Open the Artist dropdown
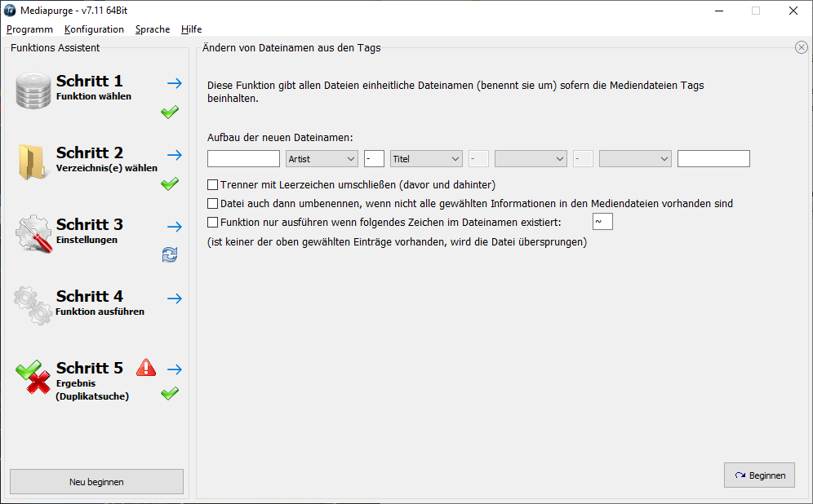813x504 pixels. (x=322, y=159)
